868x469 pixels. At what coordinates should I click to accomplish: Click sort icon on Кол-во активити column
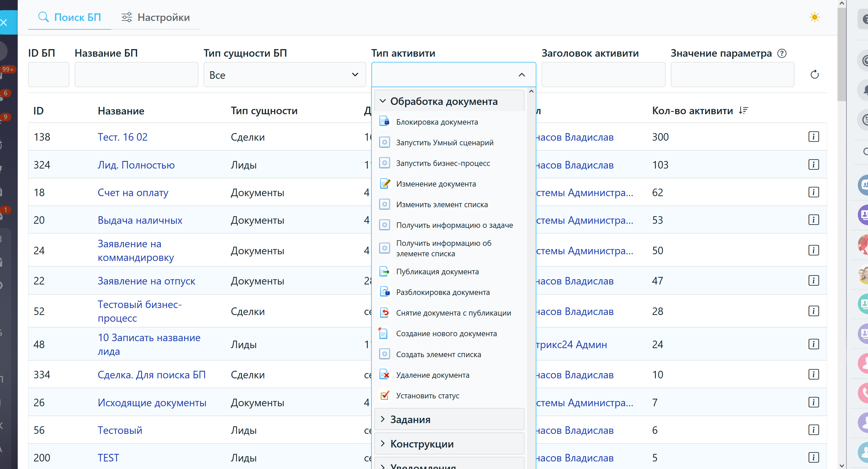click(x=743, y=111)
